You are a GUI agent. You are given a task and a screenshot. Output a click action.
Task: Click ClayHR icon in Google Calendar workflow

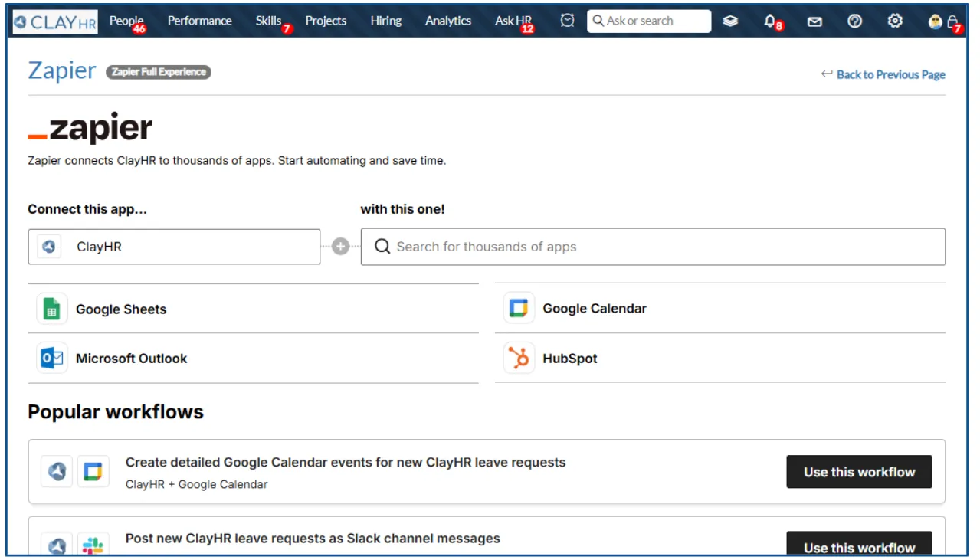coord(57,472)
